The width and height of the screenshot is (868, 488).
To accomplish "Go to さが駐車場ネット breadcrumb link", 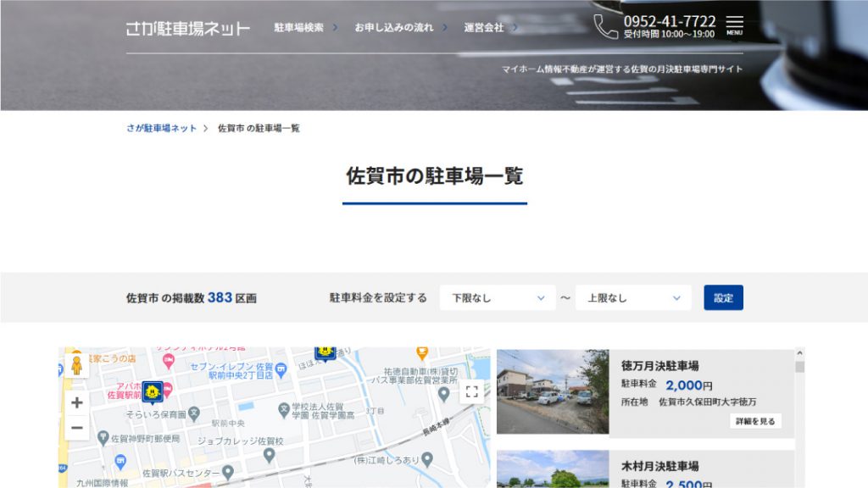I will pyautogui.click(x=161, y=129).
